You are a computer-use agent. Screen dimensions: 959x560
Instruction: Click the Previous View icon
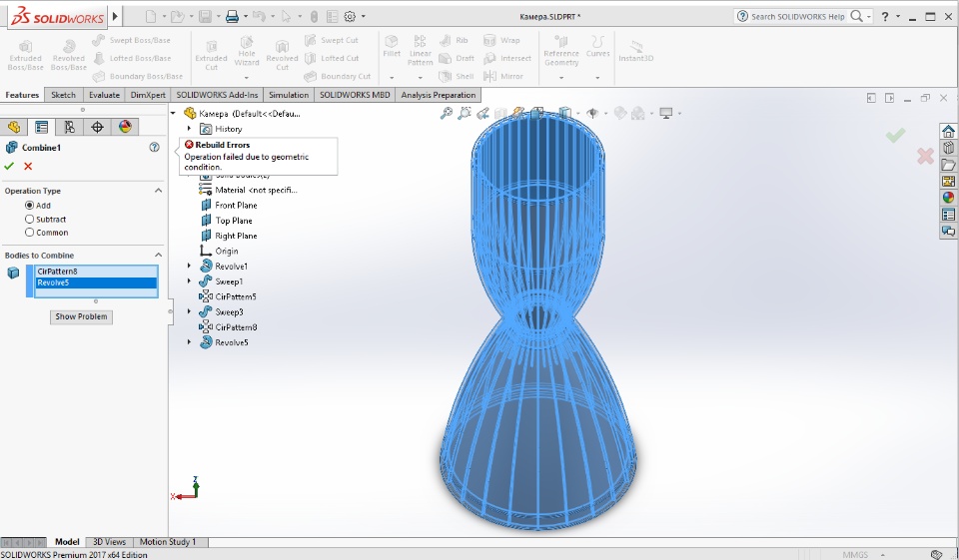pos(483,113)
